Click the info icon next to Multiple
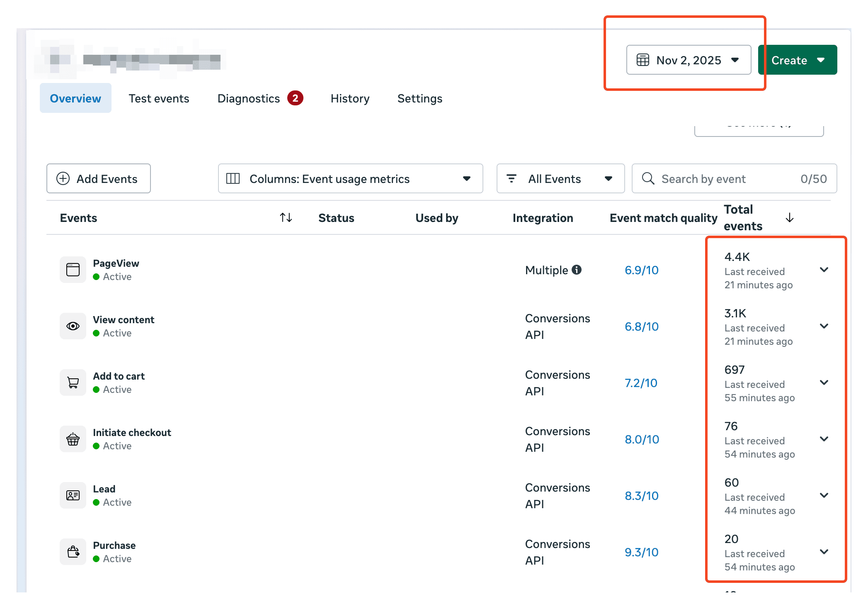This screenshot has width=868, height=609. point(577,270)
